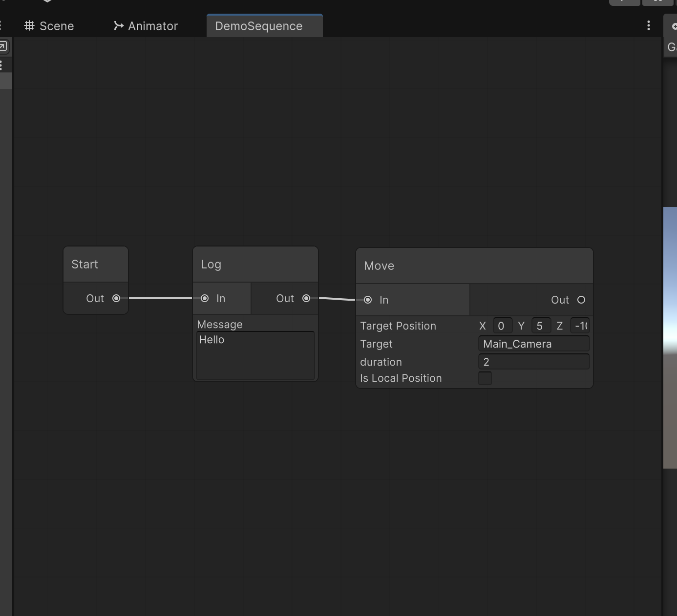
Task: Open the Game view panel on the right edge
Action: tap(671, 47)
